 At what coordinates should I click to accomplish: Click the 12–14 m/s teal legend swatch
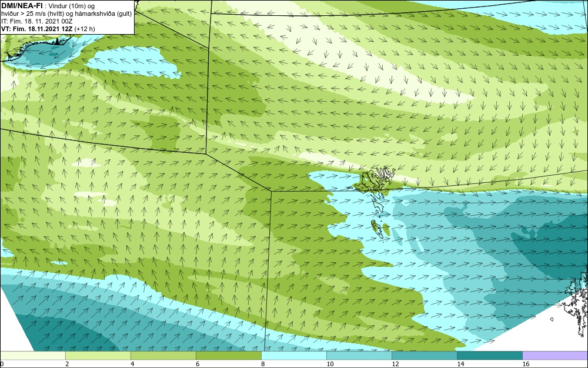(x=424, y=356)
